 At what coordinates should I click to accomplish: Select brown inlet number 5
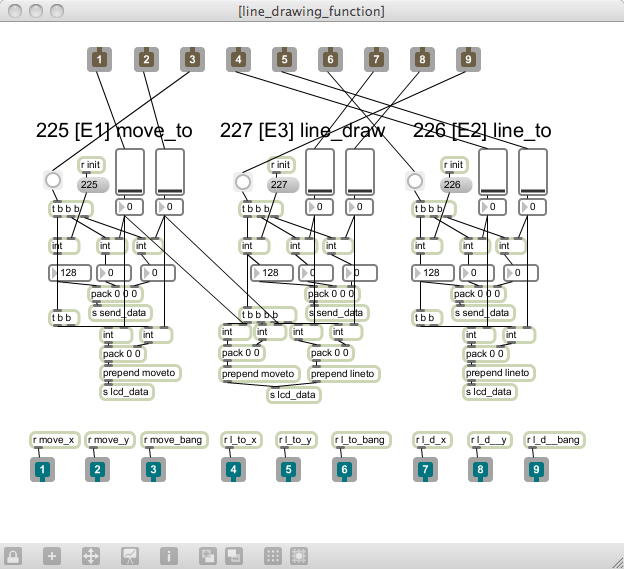(284, 59)
